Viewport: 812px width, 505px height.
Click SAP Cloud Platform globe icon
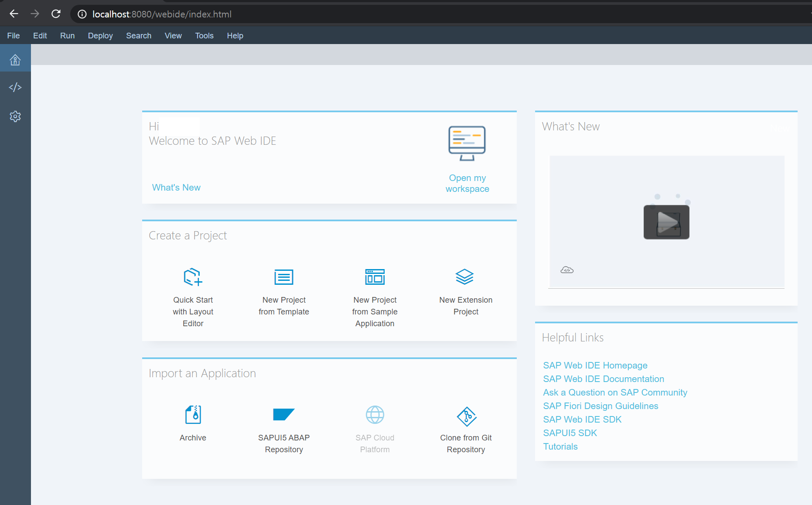pyautogui.click(x=375, y=415)
